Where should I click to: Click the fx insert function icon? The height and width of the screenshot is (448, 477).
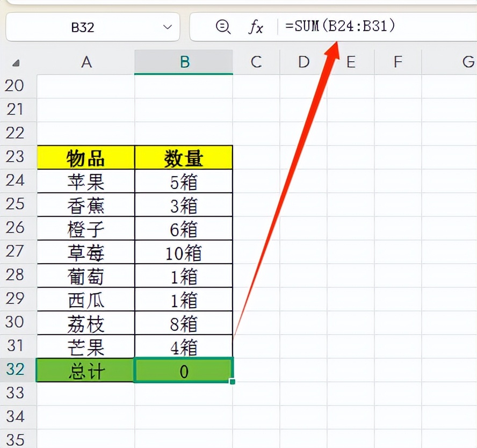click(x=256, y=27)
